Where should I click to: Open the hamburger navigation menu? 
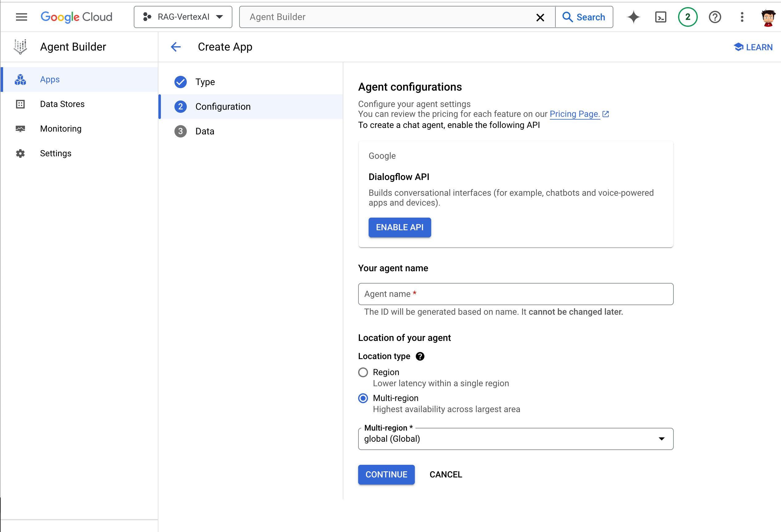click(22, 17)
